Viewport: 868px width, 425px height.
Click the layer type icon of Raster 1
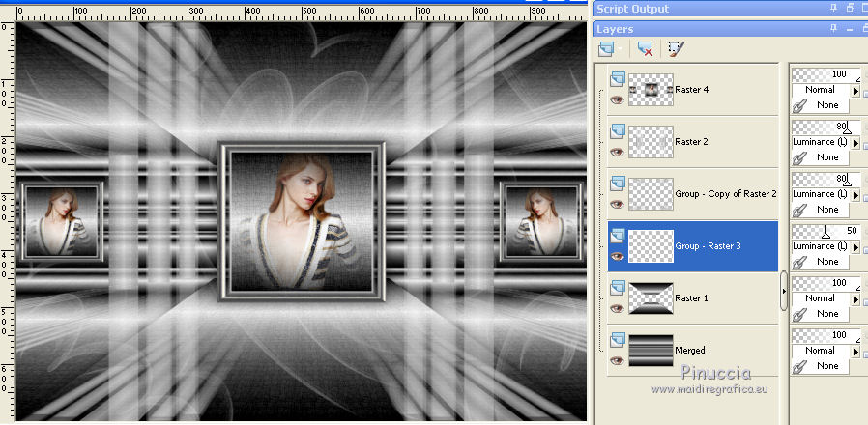coord(618,288)
